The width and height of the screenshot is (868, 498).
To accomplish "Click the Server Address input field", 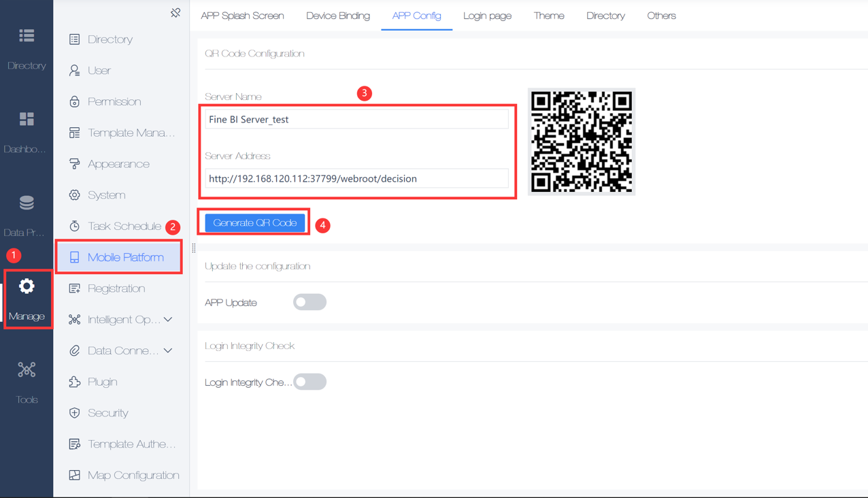I will coord(356,178).
